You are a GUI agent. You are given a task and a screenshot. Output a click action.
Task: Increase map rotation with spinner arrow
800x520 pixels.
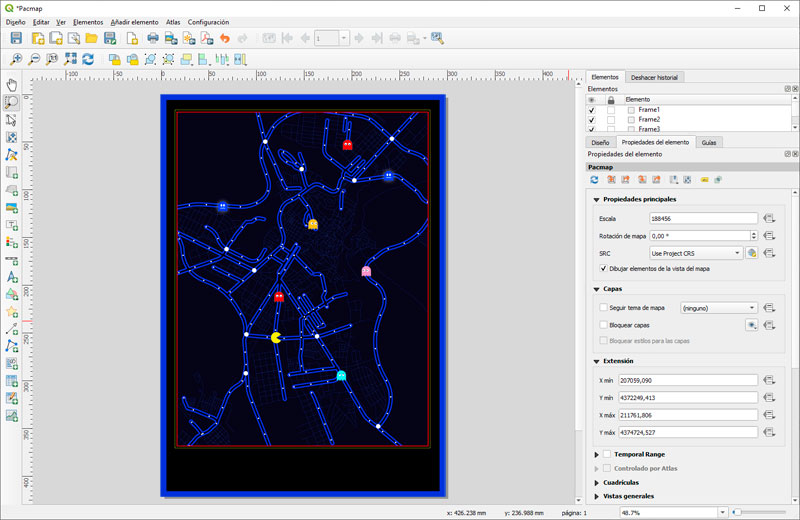click(754, 233)
